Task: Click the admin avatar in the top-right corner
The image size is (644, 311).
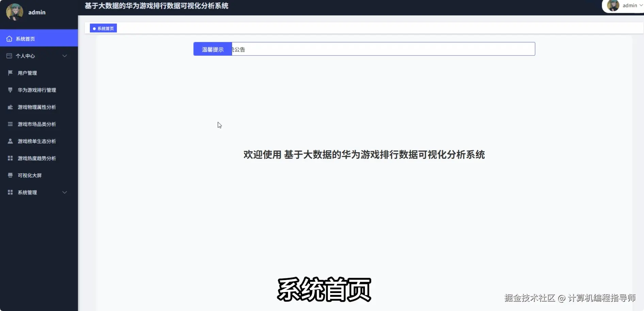Action: 613,5
